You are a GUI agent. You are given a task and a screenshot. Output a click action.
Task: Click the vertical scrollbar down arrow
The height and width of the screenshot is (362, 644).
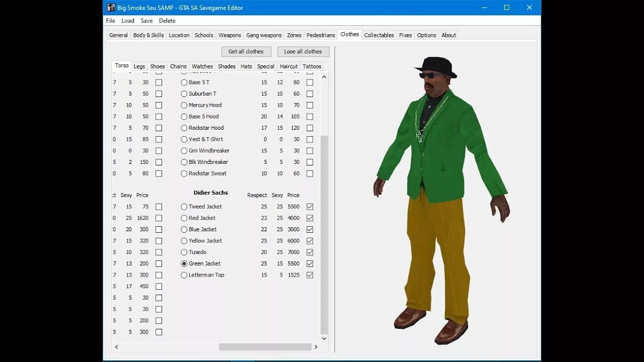point(324,338)
